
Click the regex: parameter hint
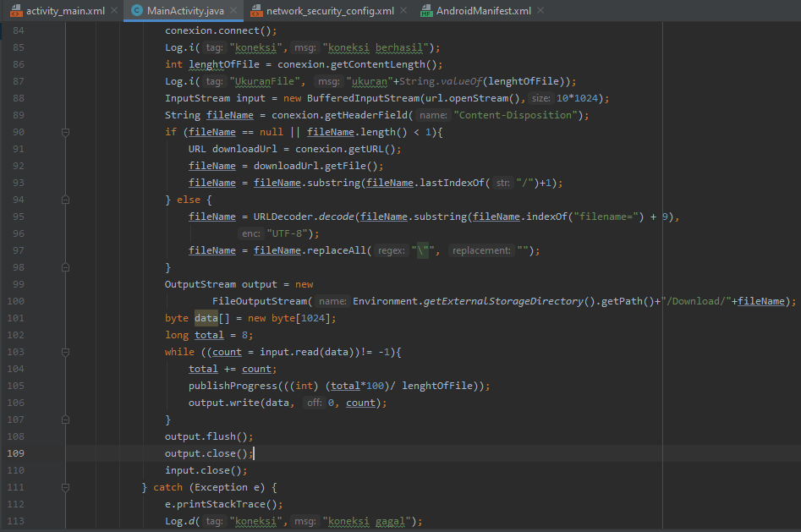392,250
